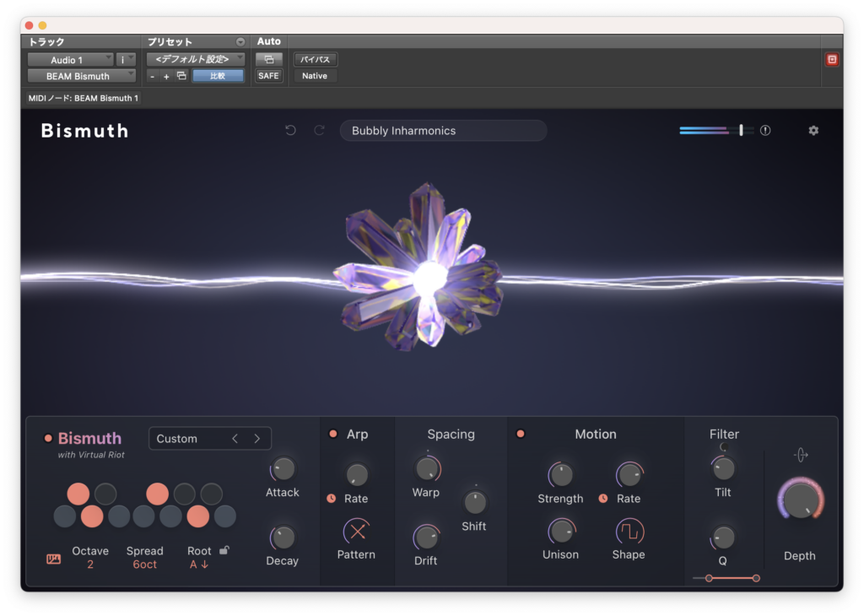
Task: Click the Decay knob
Action: tap(283, 538)
